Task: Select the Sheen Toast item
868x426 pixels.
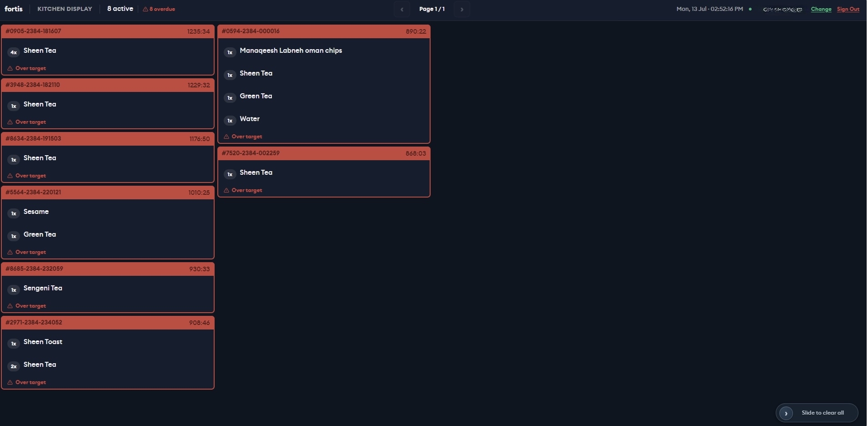Action: pos(43,342)
